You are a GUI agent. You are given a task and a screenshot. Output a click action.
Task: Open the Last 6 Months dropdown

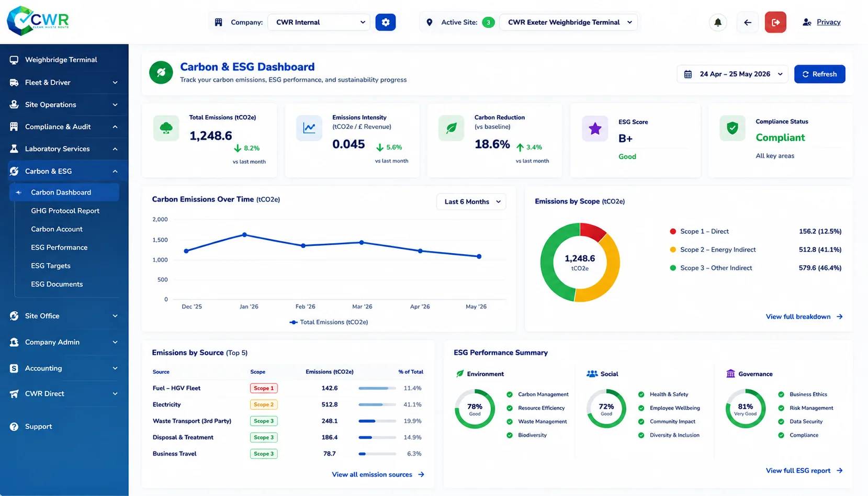click(x=471, y=201)
